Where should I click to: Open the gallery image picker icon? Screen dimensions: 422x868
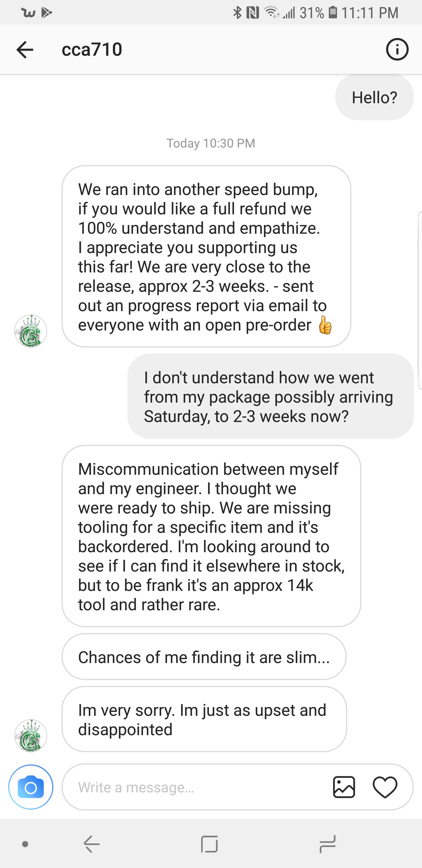click(344, 787)
